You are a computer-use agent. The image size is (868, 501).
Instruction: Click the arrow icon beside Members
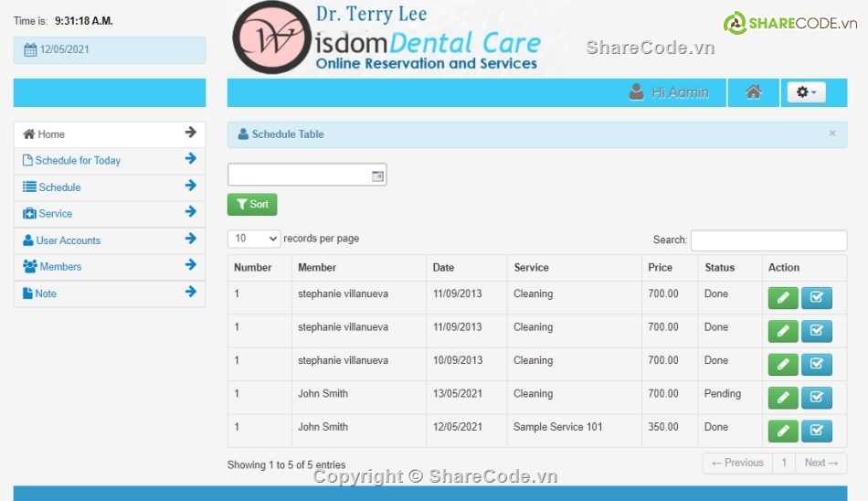point(190,265)
